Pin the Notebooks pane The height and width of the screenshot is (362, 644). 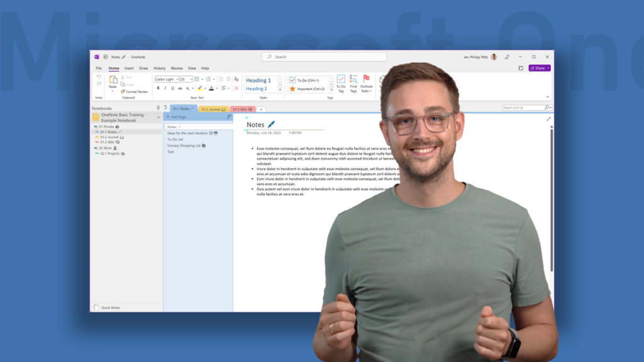(158, 108)
